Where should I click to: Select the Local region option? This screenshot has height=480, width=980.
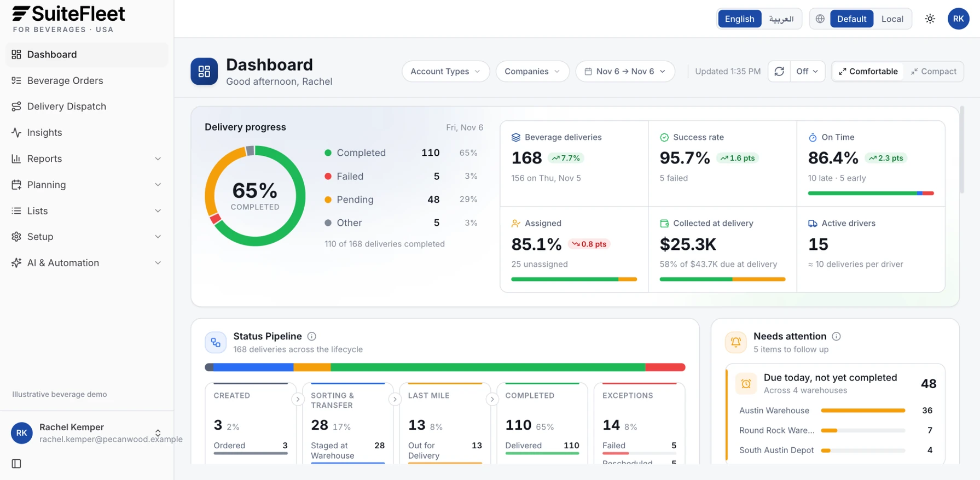[892, 19]
